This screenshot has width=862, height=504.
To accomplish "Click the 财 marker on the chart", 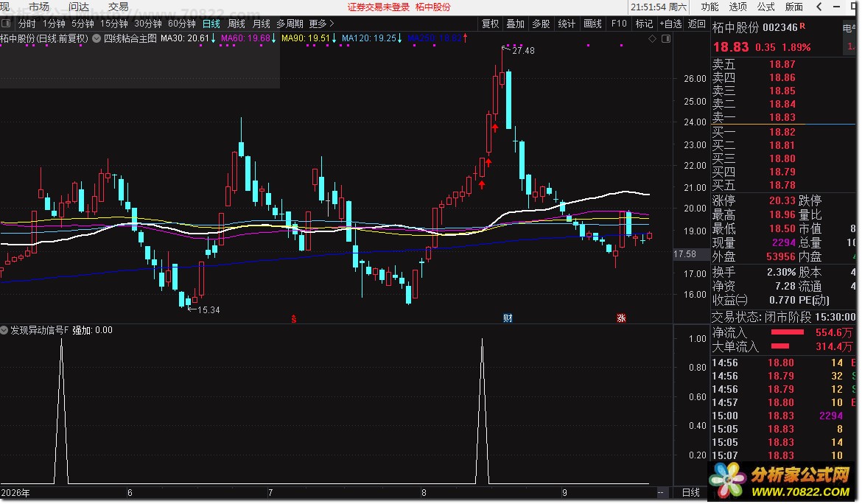I will [x=508, y=318].
